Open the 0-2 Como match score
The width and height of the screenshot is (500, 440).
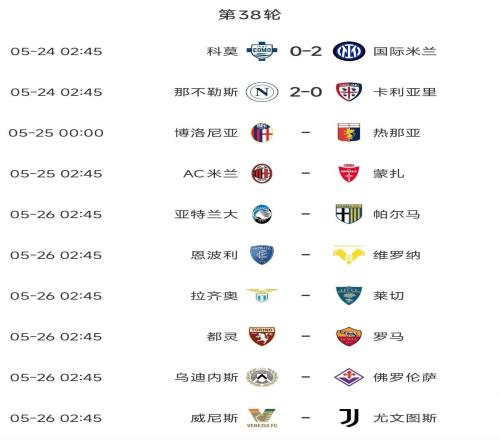(306, 51)
